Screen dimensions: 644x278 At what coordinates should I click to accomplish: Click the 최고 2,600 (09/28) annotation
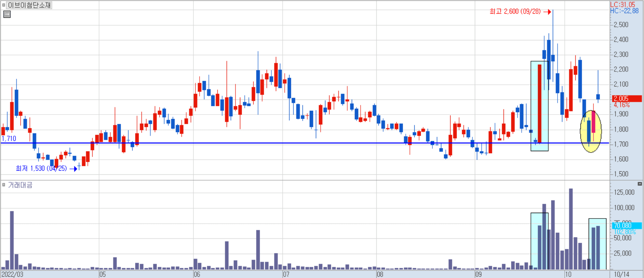coord(515,12)
